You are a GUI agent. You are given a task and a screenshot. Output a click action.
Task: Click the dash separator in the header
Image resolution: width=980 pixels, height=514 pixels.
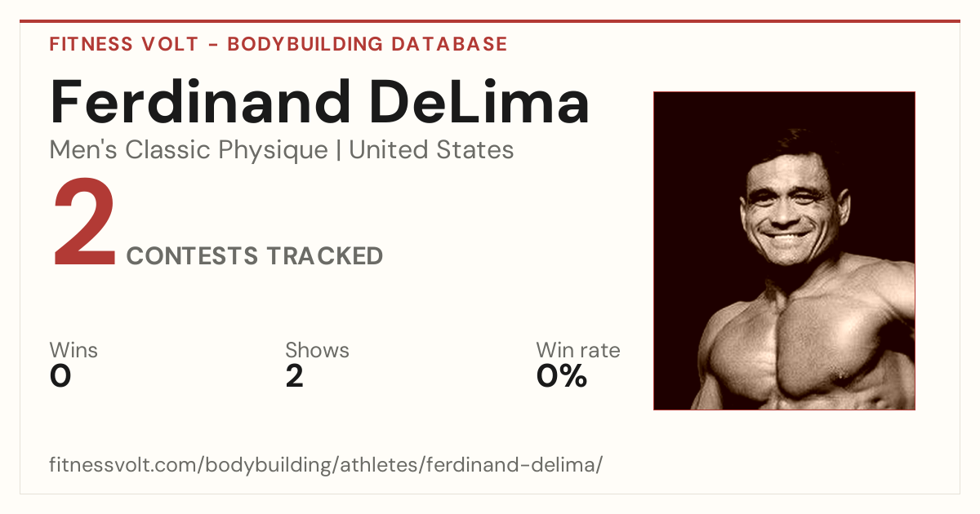pyautogui.click(x=212, y=45)
